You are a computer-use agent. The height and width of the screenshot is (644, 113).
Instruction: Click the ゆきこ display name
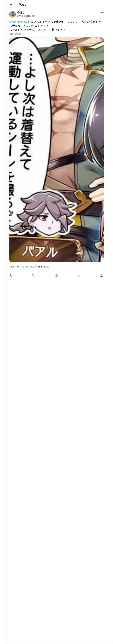21,12
